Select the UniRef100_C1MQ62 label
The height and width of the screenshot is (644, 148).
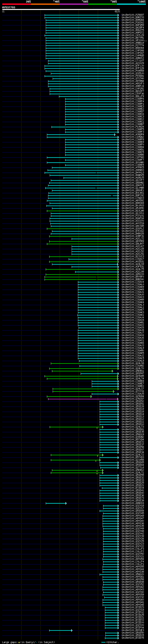click(133, 137)
